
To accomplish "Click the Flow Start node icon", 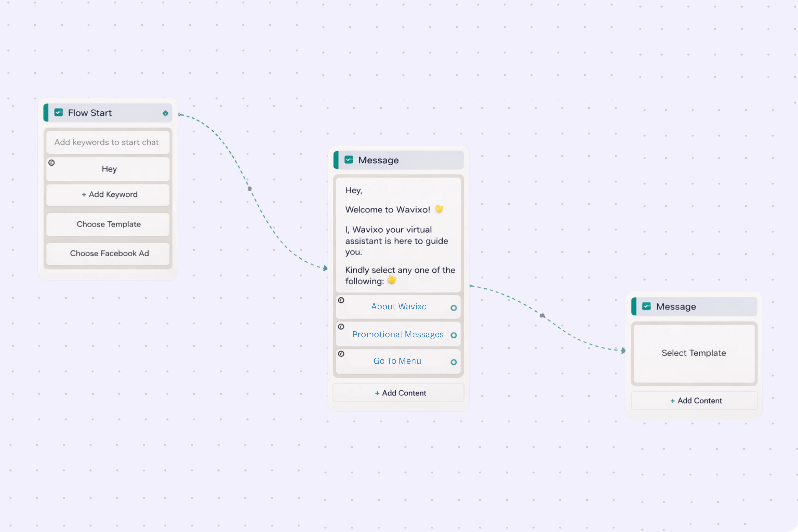I will tap(59, 113).
